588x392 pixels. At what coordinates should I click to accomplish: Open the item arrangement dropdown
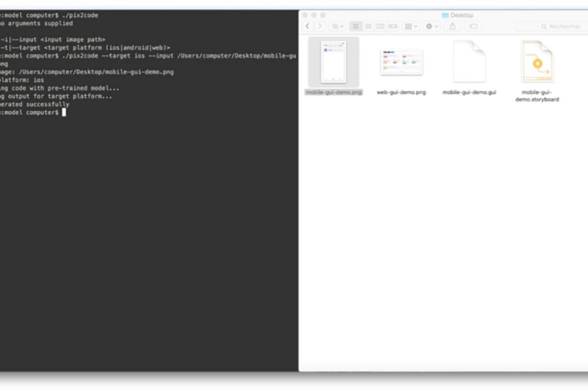tap(337, 26)
